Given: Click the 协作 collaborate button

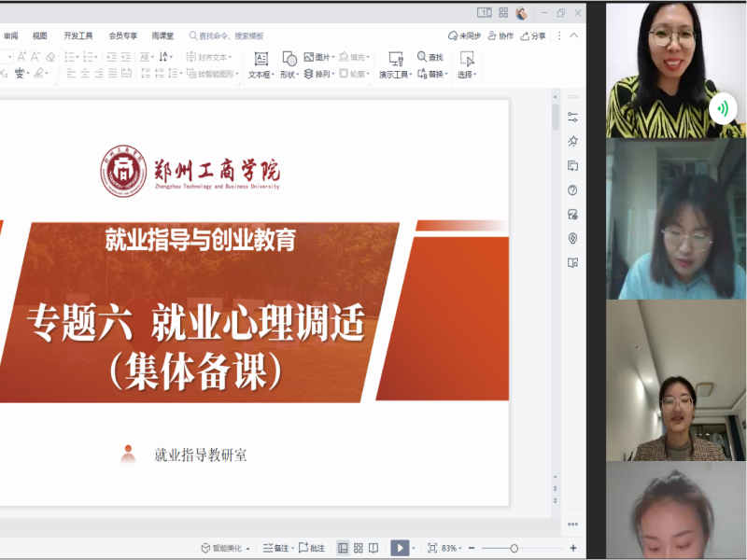Looking at the screenshot, I should click(x=500, y=35).
